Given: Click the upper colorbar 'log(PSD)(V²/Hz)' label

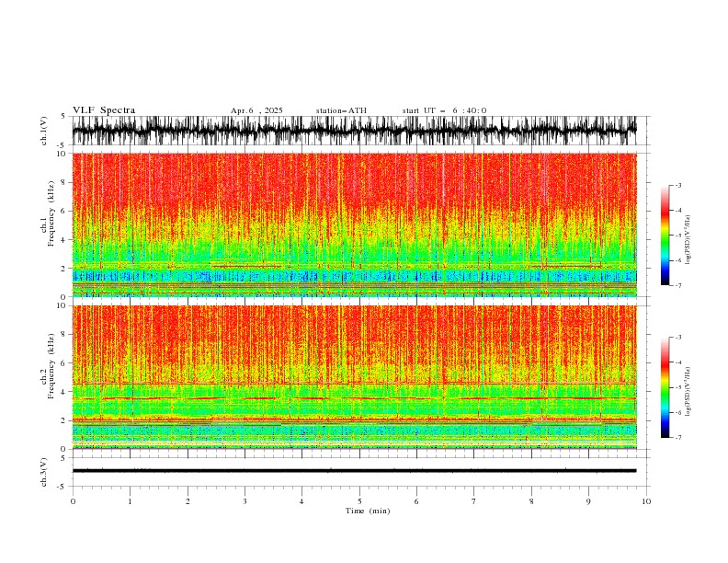Looking at the screenshot, I should coord(688,240).
